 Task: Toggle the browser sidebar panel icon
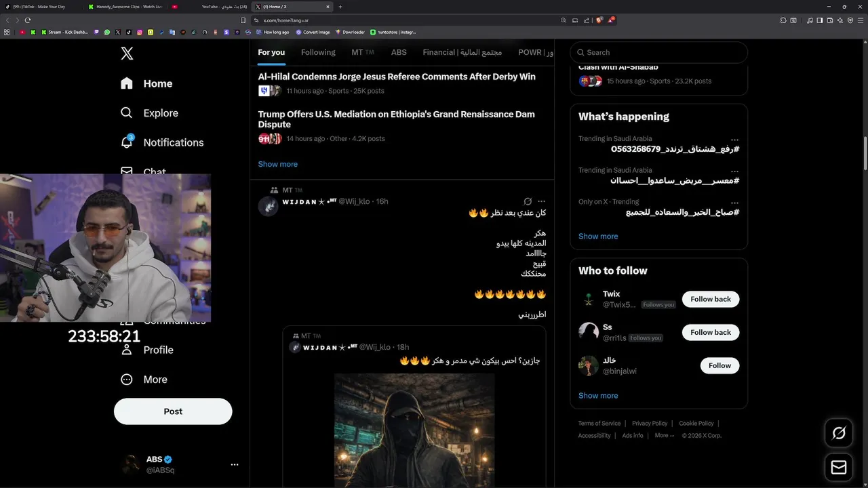point(820,20)
